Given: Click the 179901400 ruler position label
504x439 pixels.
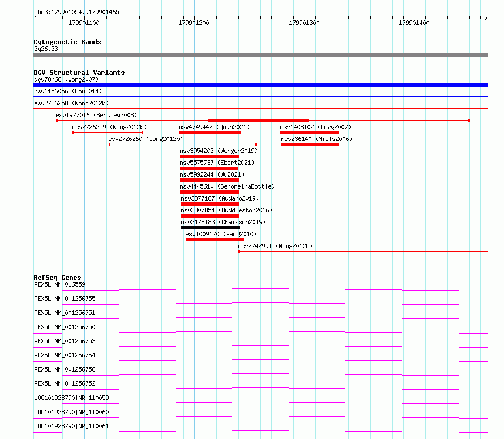Looking at the screenshot, I should point(414,23).
